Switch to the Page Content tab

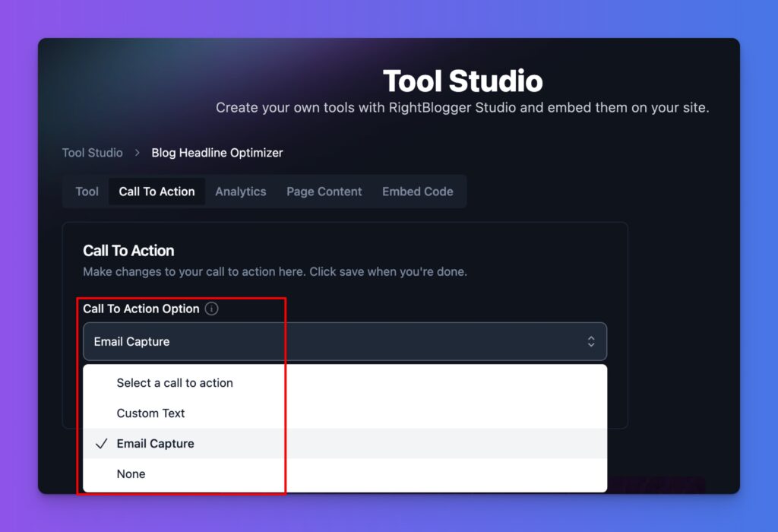coord(324,191)
